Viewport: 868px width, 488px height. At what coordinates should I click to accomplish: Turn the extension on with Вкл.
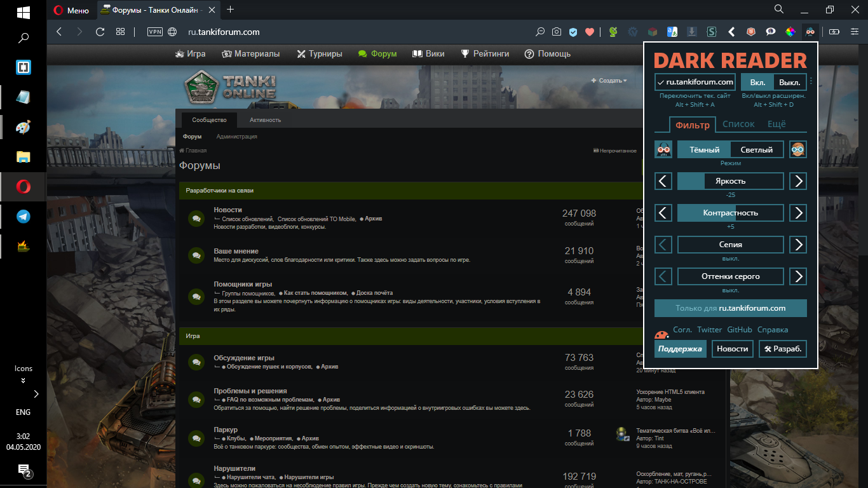(x=757, y=82)
